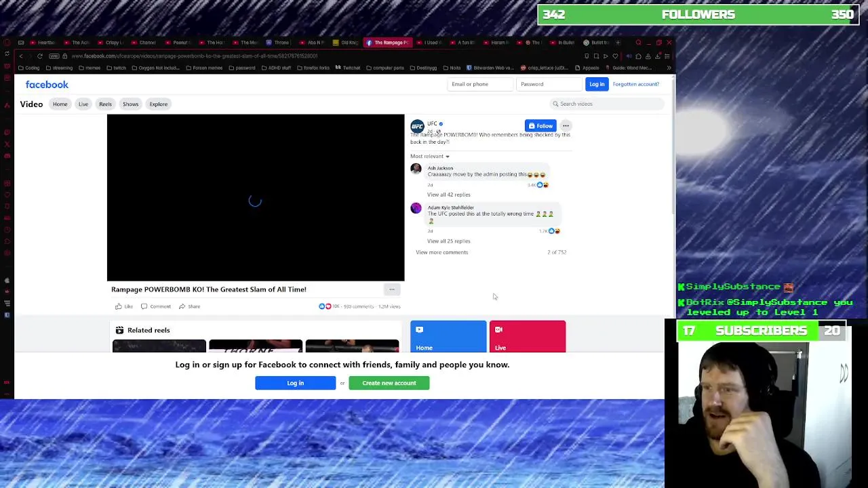The height and width of the screenshot is (488, 868).
Task: Switch to the Heartbo browser tab
Action: pos(43,43)
